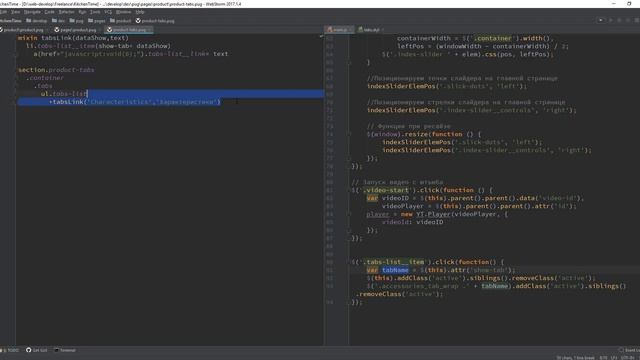This screenshot has width=640, height=360.
Task: Click the UTF-8 encoding indicator in status bar
Action: click(x=627, y=358)
